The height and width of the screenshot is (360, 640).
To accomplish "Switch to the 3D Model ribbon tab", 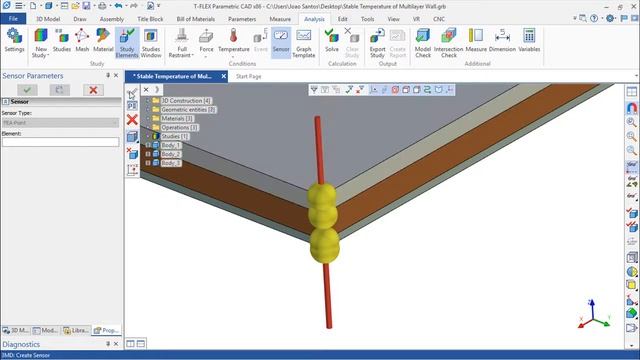I will [48, 19].
